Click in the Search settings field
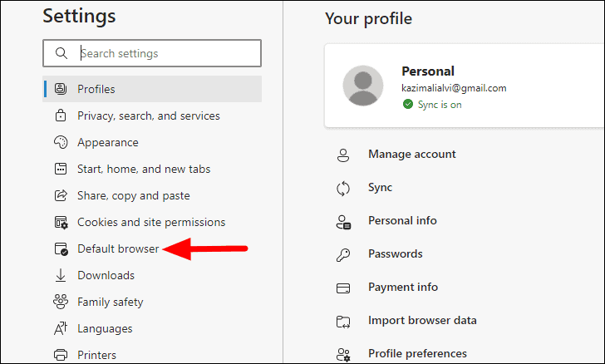 152,53
